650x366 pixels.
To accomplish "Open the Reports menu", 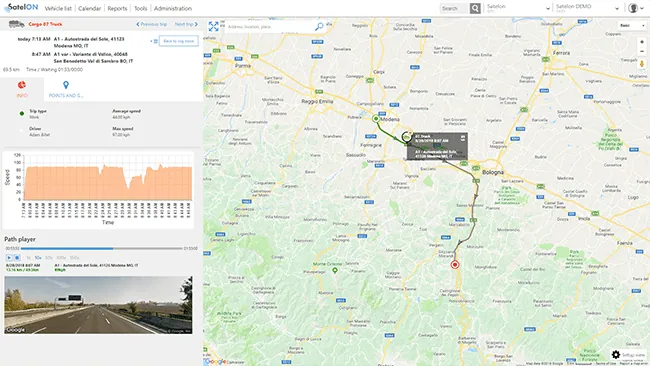I will tap(117, 8).
